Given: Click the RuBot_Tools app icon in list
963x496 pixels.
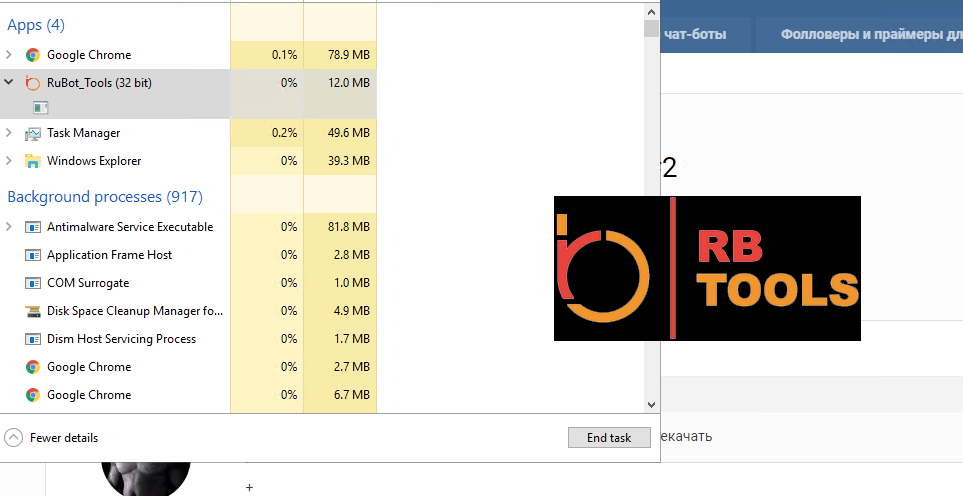Looking at the screenshot, I should [x=33, y=83].
